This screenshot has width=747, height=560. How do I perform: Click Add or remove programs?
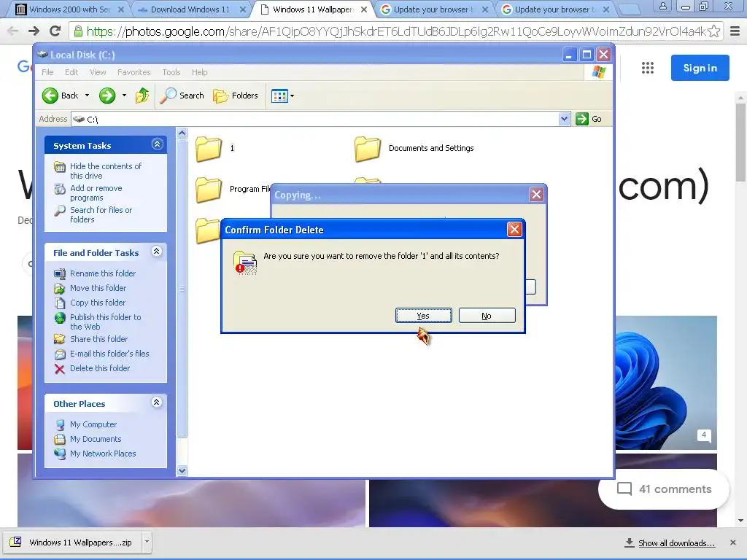click(96, 192)
